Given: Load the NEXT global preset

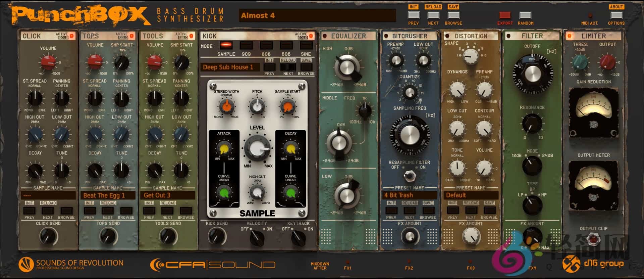Looking at the screenshot, I should [433, 15].
